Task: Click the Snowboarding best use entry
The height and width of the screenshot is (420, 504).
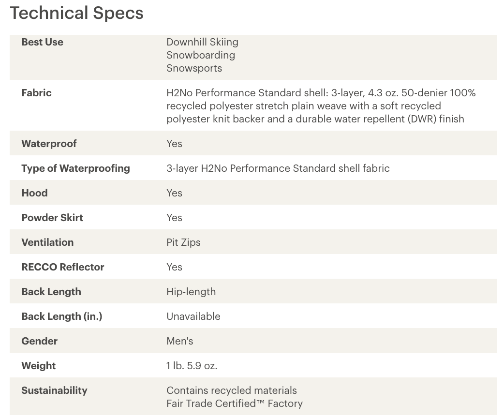Action: coord(201,55)
